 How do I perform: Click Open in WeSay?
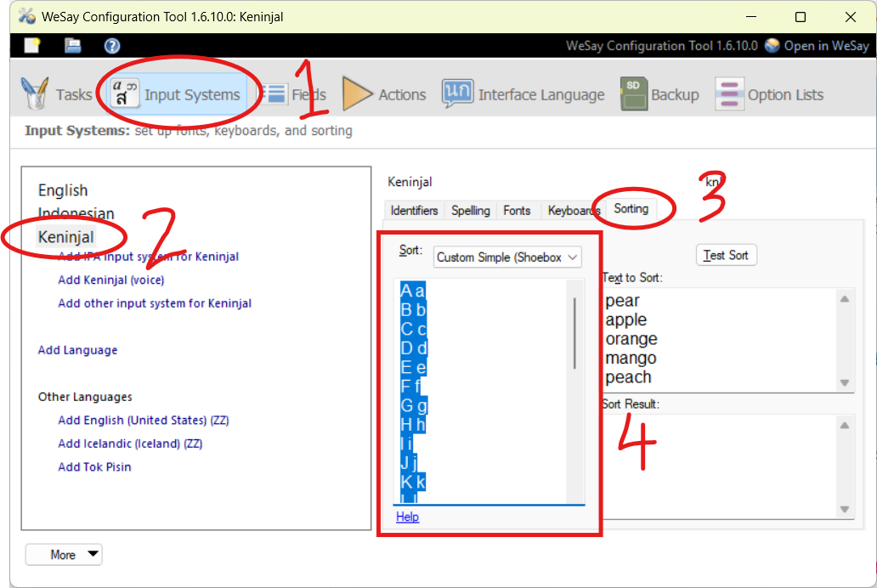pos(817,46)
